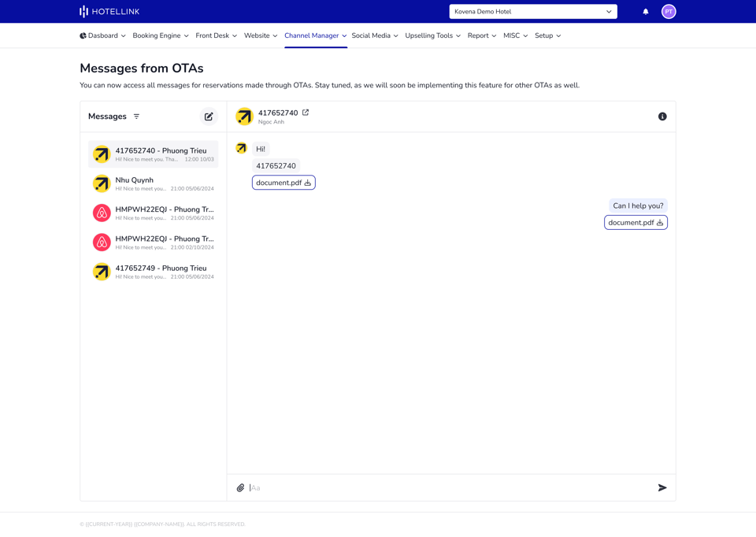Open the Channel Manager menu
This screenshot has width=756, height=537.
point(315,35)
